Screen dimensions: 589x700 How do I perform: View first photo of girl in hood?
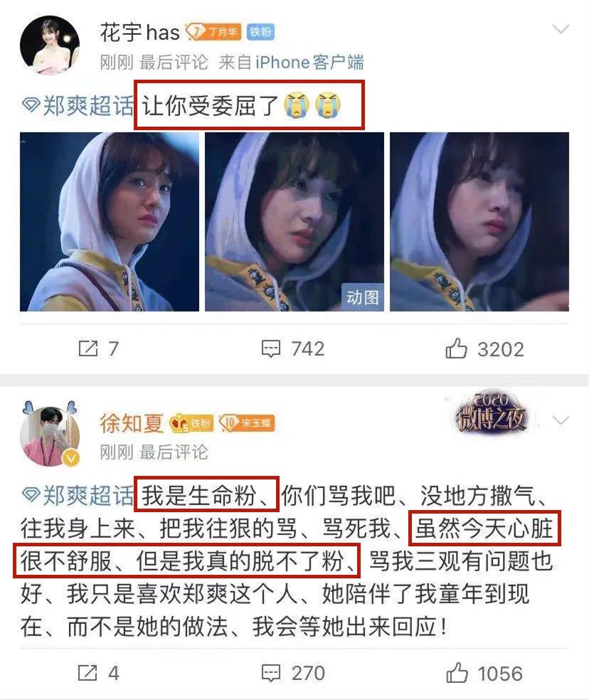110,222
